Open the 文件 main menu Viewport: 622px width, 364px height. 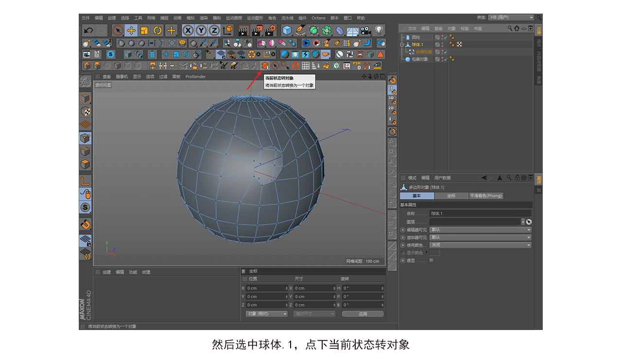click(x=86, y=18)
